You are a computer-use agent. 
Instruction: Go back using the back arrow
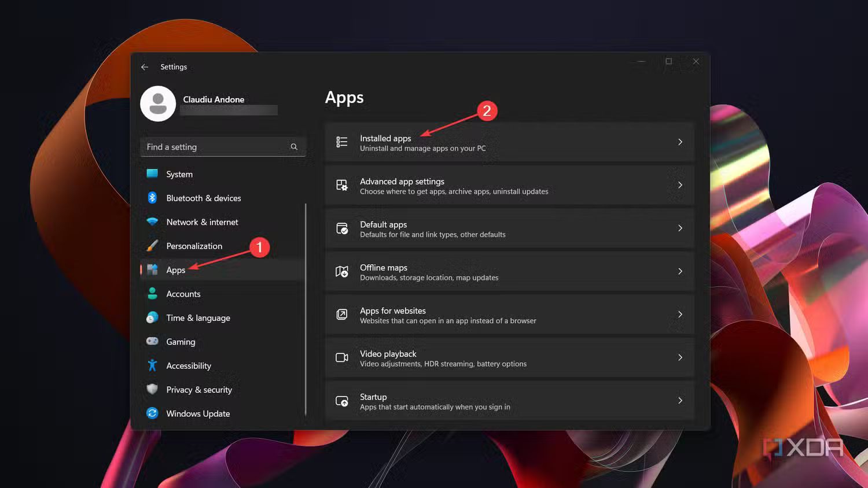145,67
